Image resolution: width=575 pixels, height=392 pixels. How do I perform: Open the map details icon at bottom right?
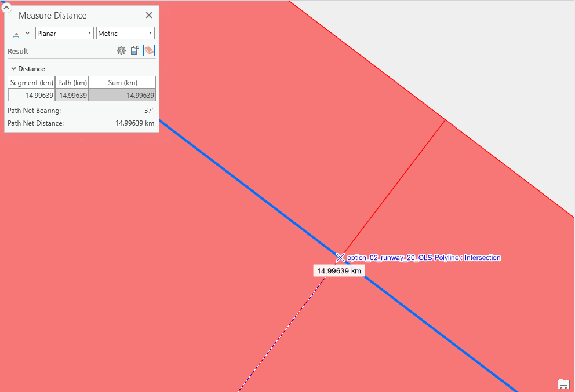563,384
